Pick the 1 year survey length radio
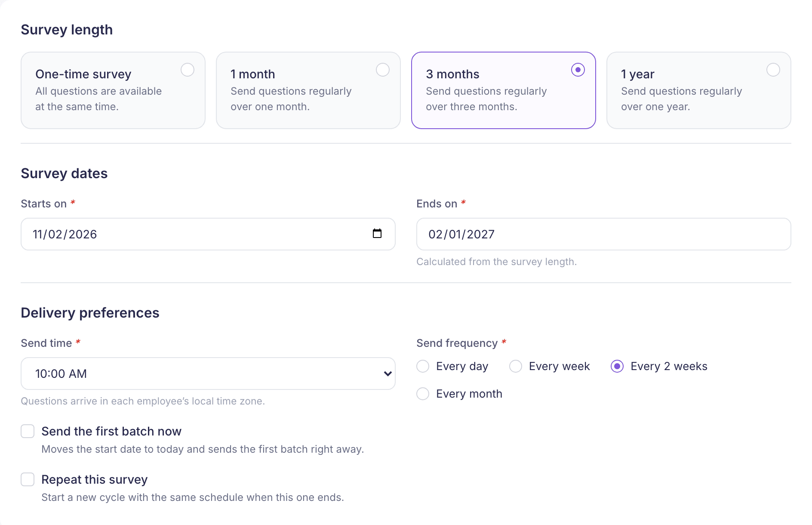 773,70
